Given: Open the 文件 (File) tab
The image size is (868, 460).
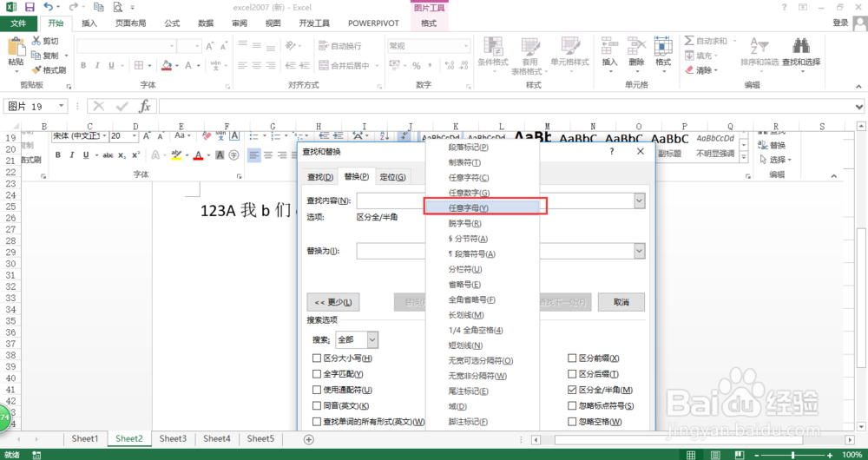Looking at the screenshot, I should coord(18,23).
